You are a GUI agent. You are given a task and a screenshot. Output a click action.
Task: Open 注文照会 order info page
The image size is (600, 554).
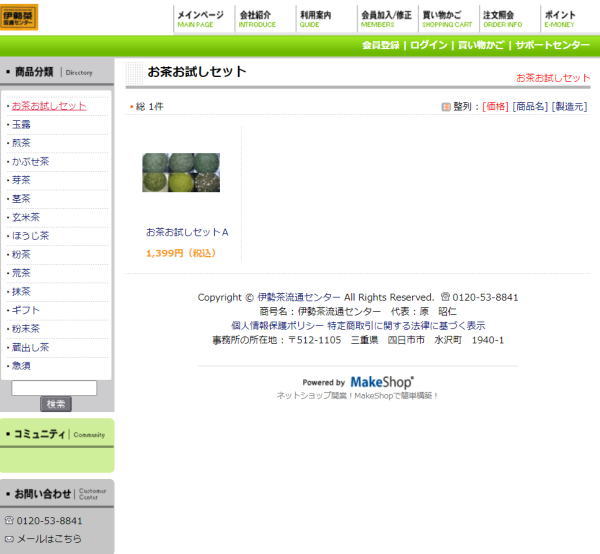coord(502,19)
